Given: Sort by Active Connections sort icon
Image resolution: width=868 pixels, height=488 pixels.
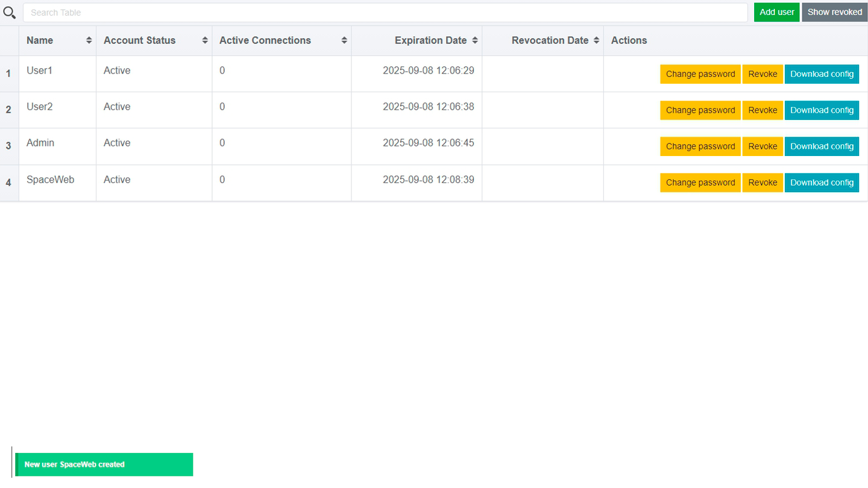Looking at the screenshot, I should click(x=344, y=40).
